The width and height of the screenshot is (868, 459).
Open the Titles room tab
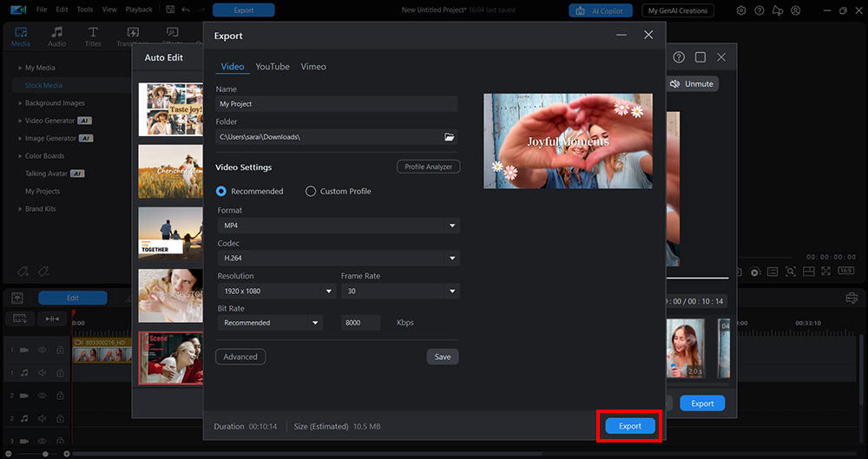93,36
